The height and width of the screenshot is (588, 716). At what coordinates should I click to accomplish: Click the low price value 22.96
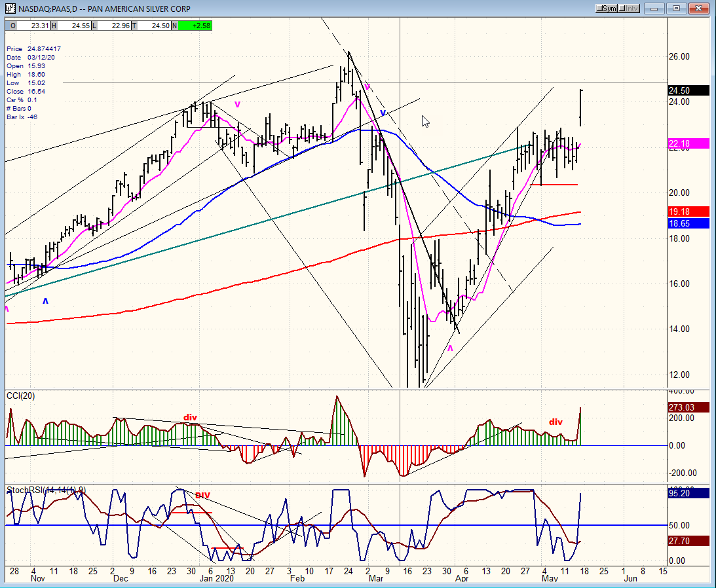click(121, 26)
